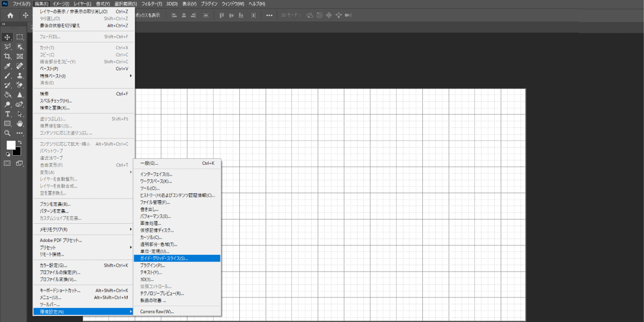644x322 pixels.
Task: Select the Move tool in the tools panel
Action: click(8, 37)
